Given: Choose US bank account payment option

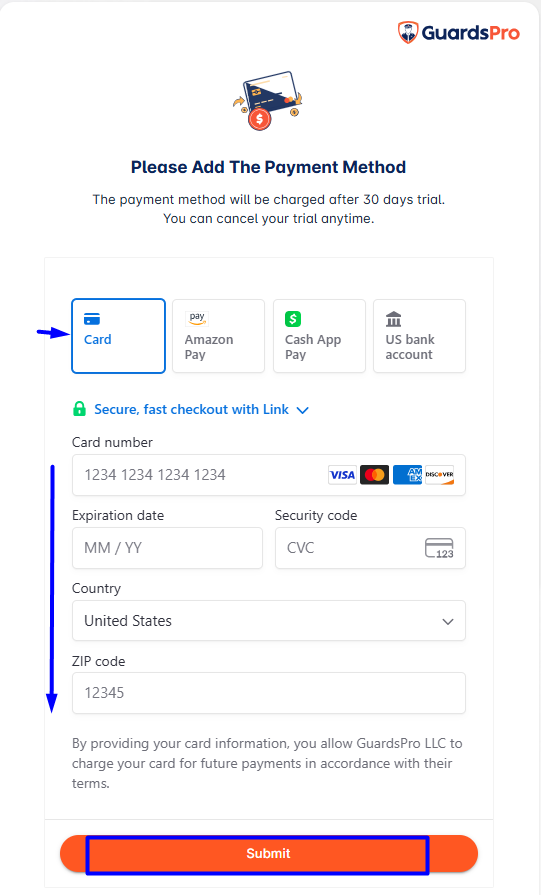Looking at the screenshot, I should [419, 336].
